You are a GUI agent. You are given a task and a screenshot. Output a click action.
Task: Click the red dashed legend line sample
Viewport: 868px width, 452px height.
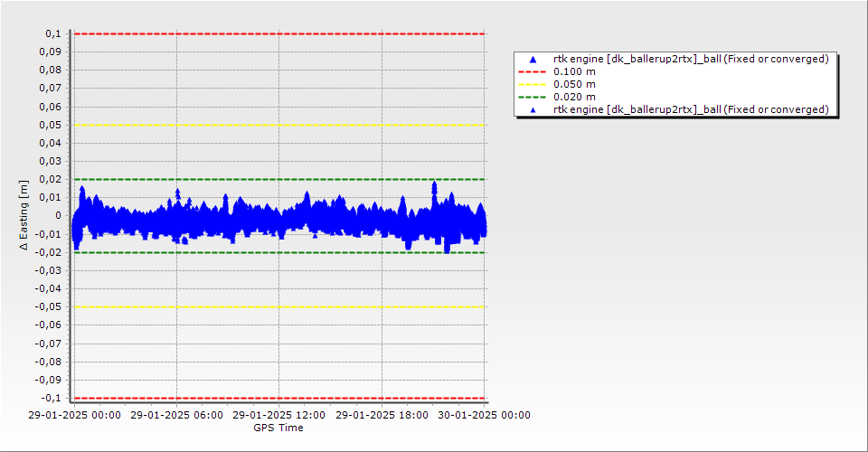(x=532, y=72)
